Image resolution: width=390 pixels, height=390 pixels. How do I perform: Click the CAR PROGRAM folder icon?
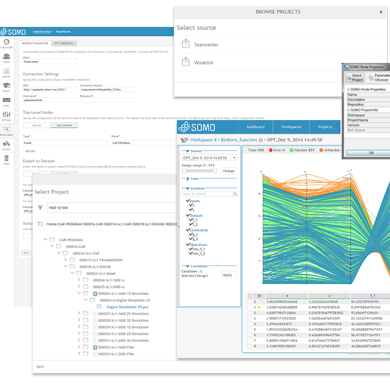[52, 239]
